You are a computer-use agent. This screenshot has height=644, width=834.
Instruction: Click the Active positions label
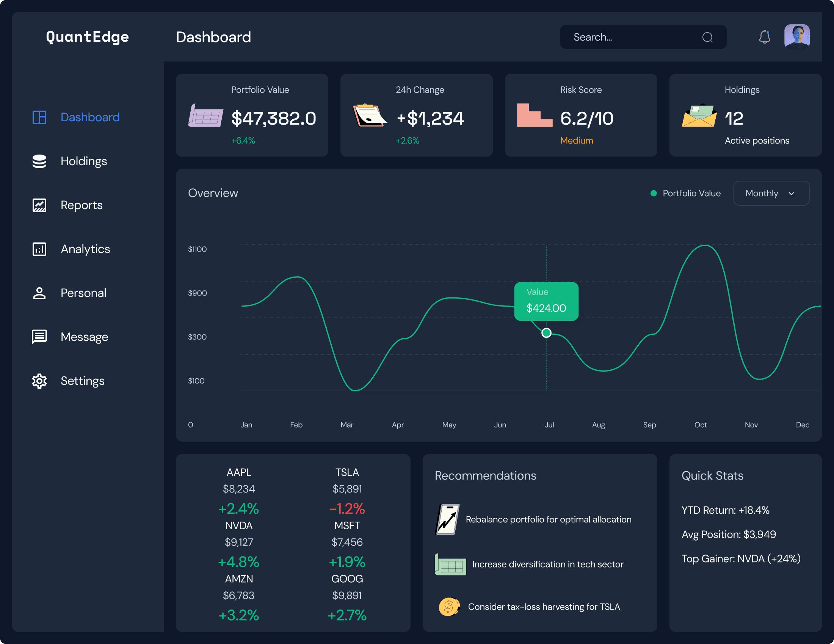click(x=757, y=141)
